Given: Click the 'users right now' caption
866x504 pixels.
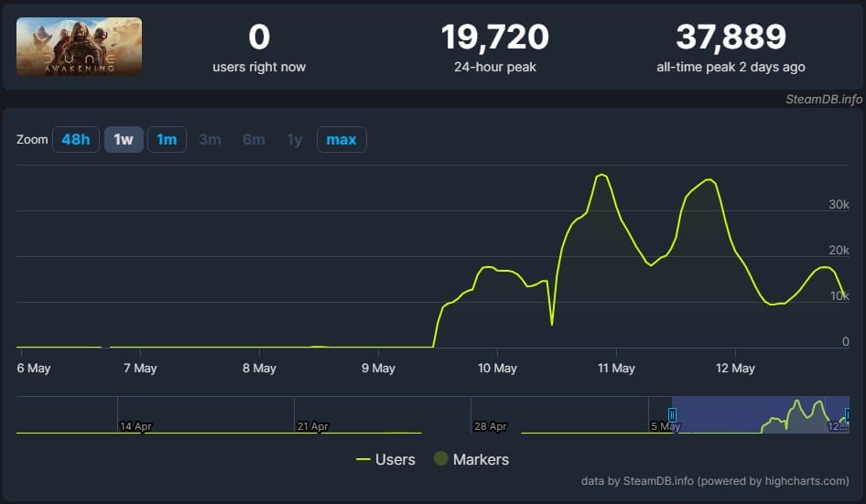Looking at the screenshot, I should click(259, 68).
